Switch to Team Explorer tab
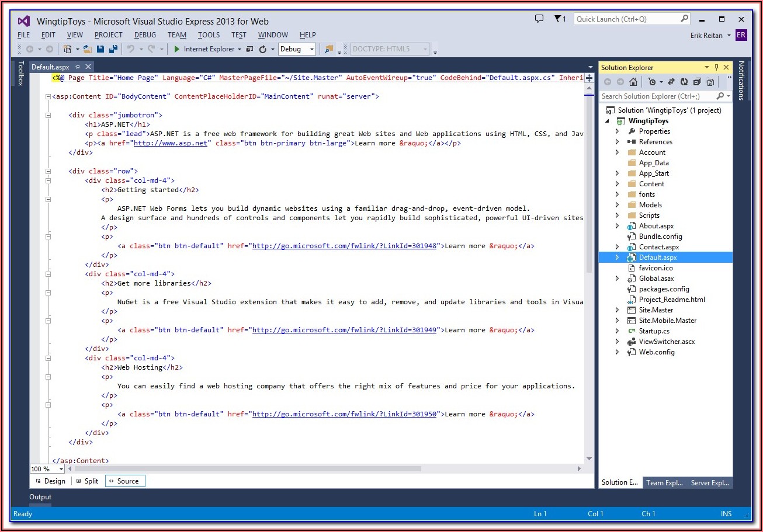The width and height of the screenshot is (763, 532). click(x=664, y=483)
